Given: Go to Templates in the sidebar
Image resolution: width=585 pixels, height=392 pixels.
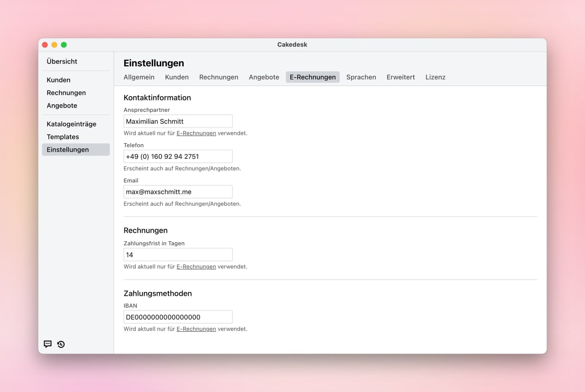Looking at the screenshot, I should coord(63,137).
